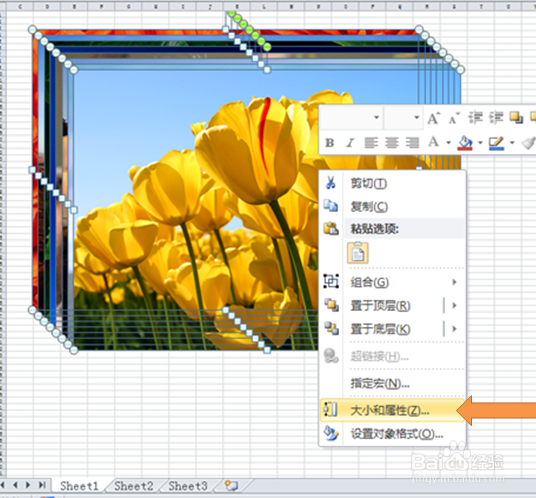Click the Shrink Font icon
536x498 pixels.
click(454, 119)
